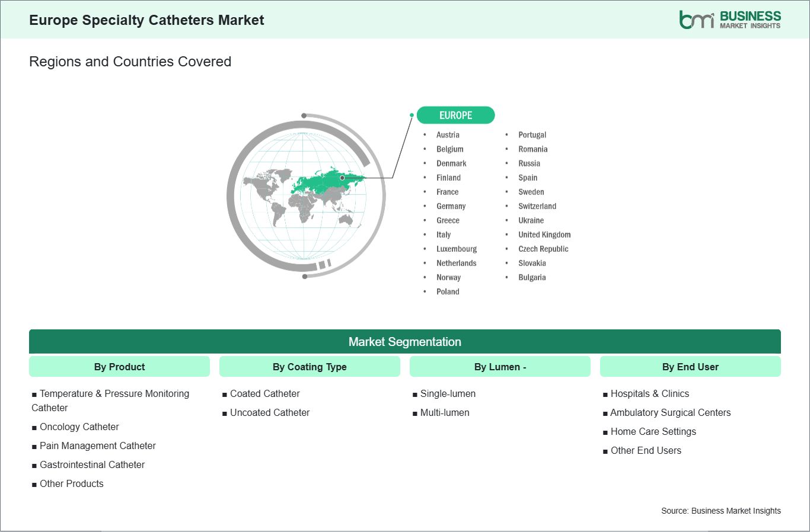Viewport: 810px width, 532px height.
Task: Click Germany in the country list
Action: (x=451, y=206)
